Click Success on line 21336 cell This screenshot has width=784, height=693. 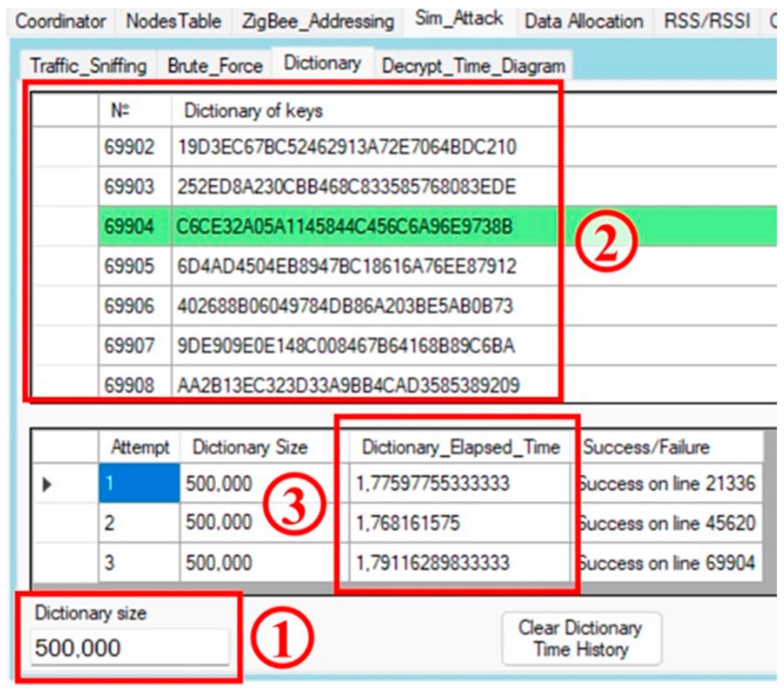coord(667,483)
